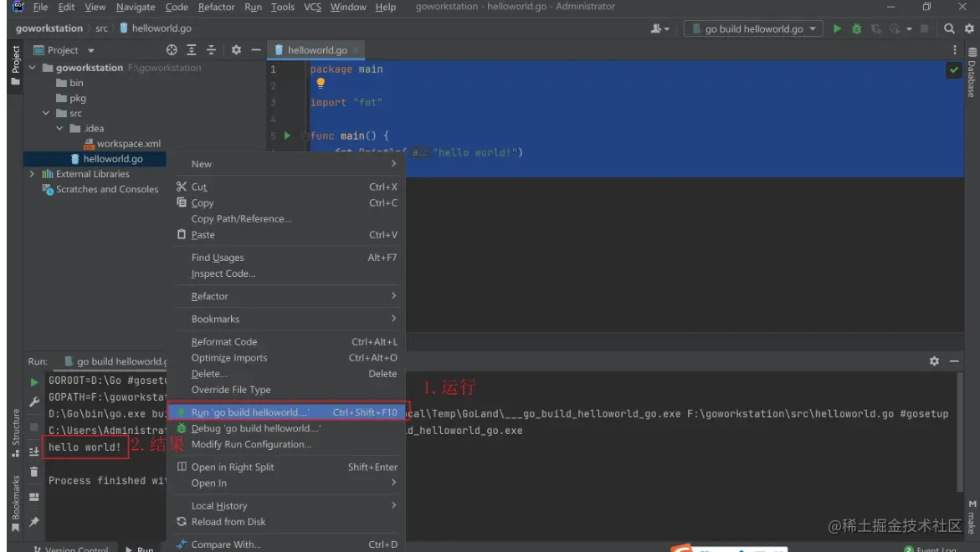Click the intention lightbulb in editor
The width and height of the screenshot is (980, 552).
[x=321, y=83]
